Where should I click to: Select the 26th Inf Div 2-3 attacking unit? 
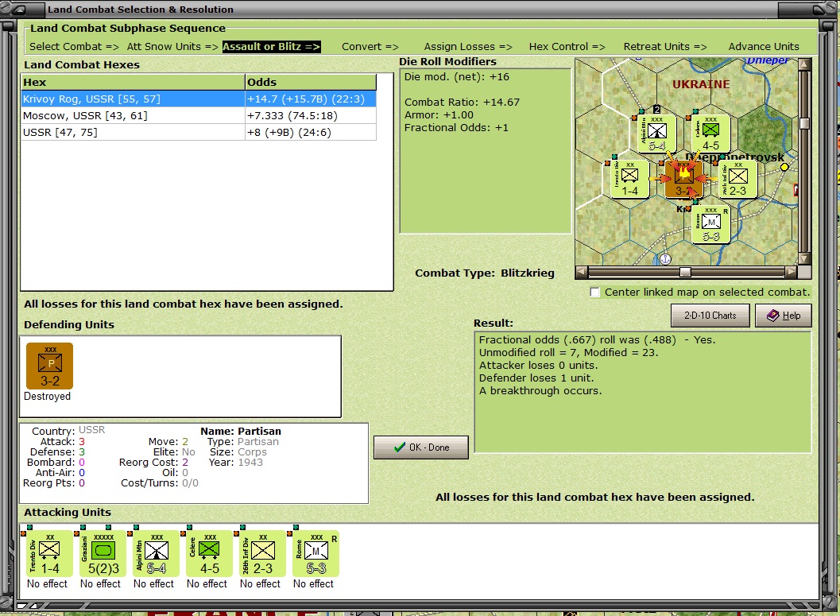[262, 554]
